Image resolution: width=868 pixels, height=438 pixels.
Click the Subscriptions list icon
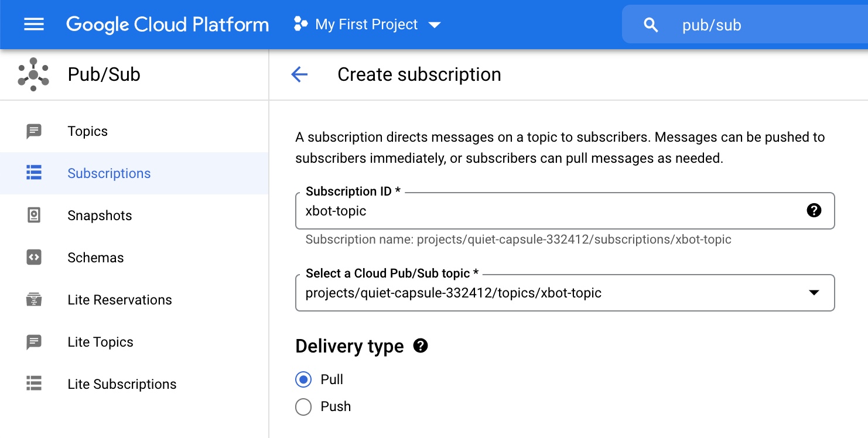[34, 173]
